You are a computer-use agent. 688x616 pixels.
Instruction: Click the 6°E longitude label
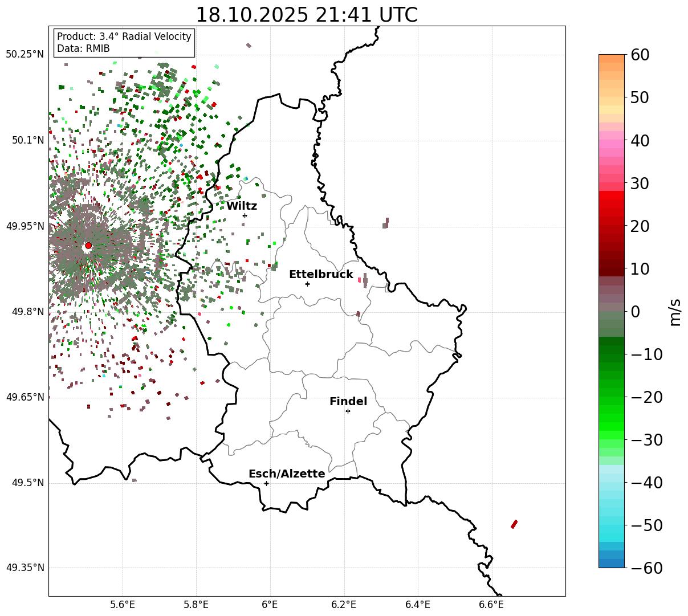270,604
